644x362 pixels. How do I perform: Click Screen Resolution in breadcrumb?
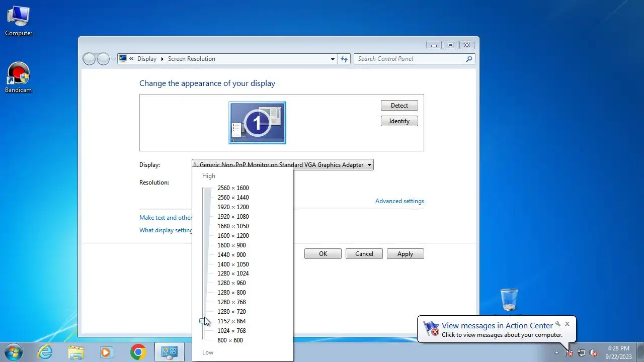click(192, 59)
